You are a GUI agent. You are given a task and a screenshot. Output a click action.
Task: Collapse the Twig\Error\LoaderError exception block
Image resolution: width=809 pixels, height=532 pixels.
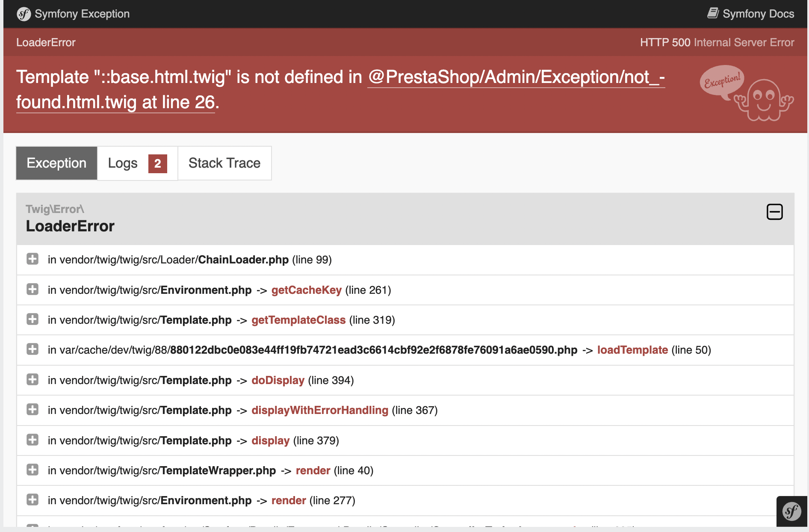point(774,212)
